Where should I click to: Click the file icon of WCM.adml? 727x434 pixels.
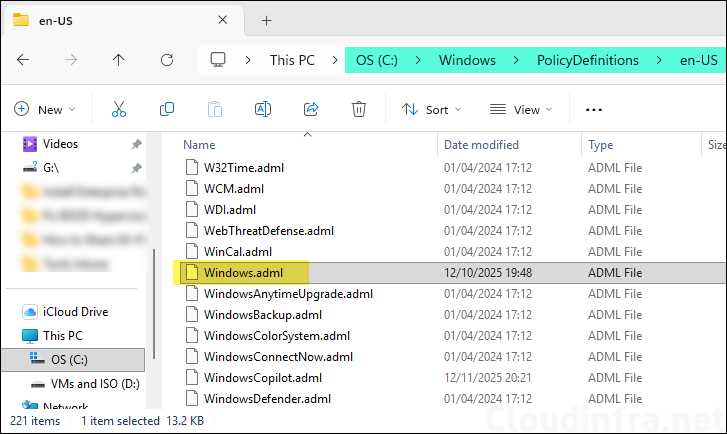192,188
